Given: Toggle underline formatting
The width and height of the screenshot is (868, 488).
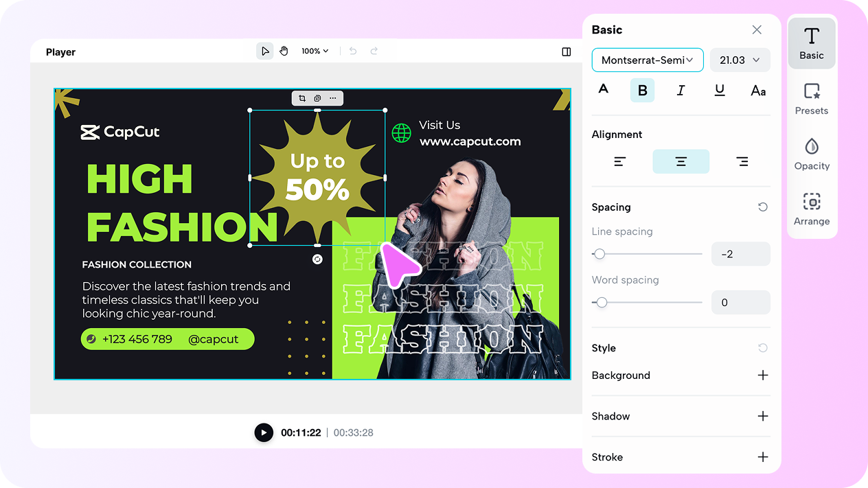Looking at the screenshot, I should [719, 90].
